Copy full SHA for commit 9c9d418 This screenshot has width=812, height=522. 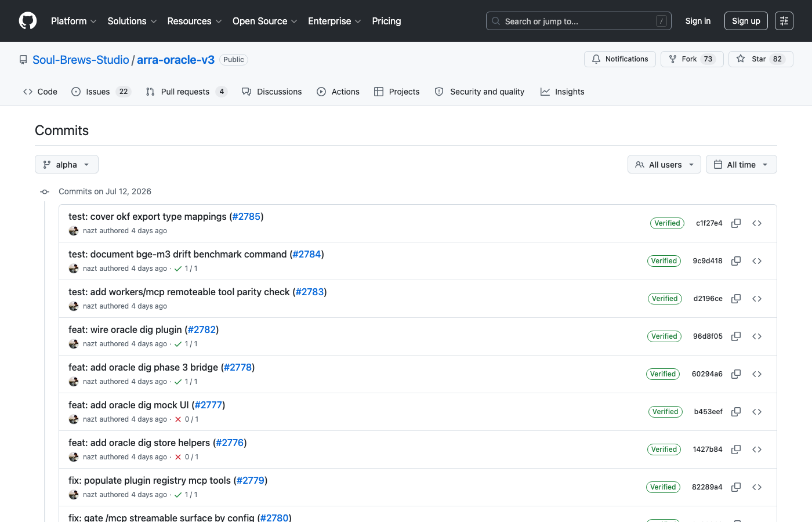[736, 261]
